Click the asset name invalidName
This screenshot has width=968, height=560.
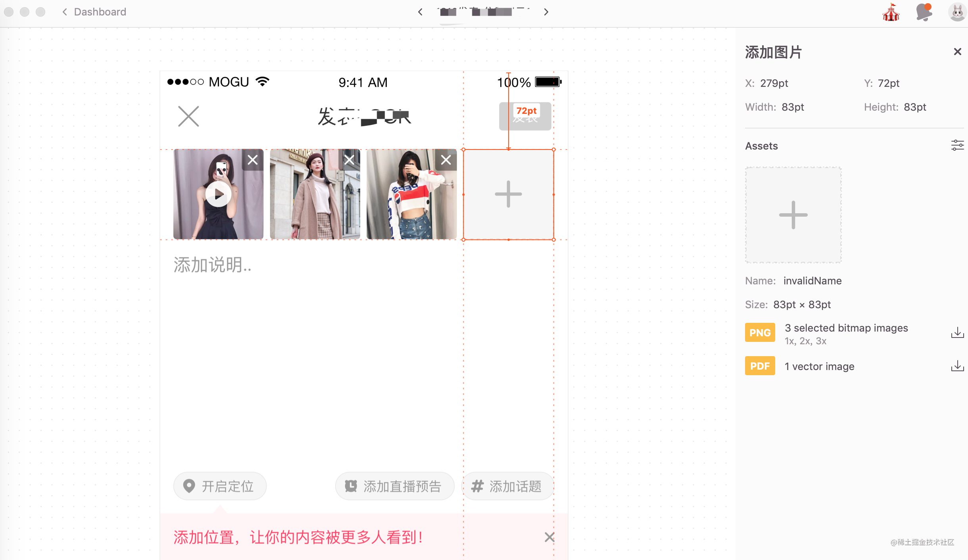coord(812,281)
